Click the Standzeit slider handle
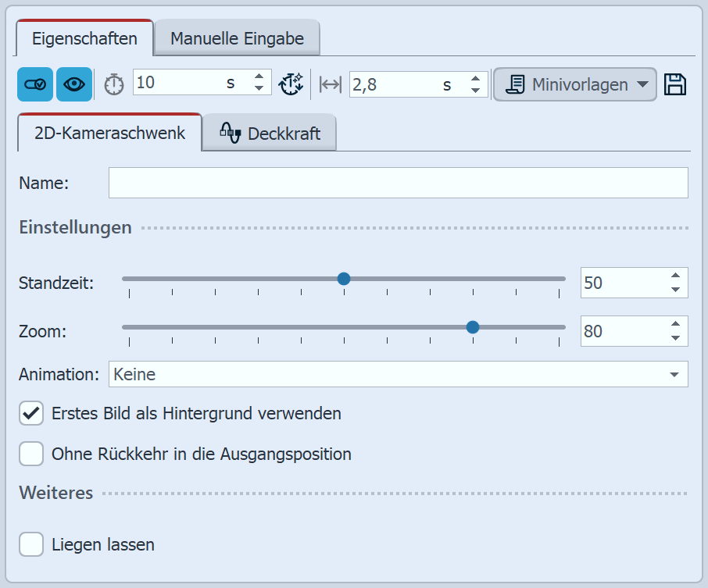This screenshot has height=588, width=708. coord(343,279)
